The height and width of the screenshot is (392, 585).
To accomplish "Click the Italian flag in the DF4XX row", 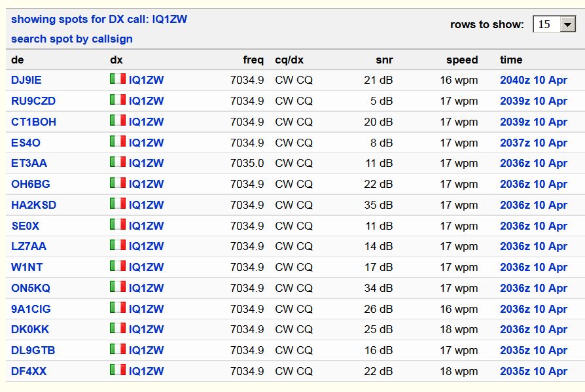I will coord(118,370).
